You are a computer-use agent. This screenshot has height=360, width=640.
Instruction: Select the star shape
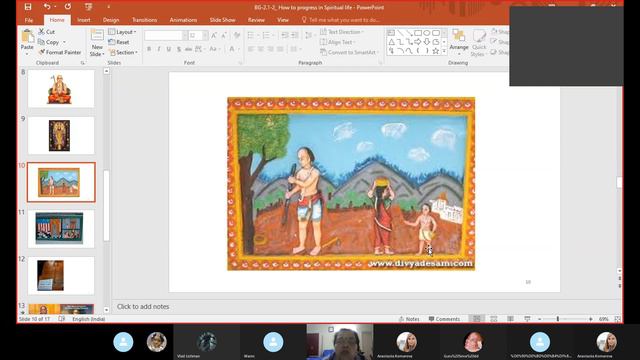436,51
